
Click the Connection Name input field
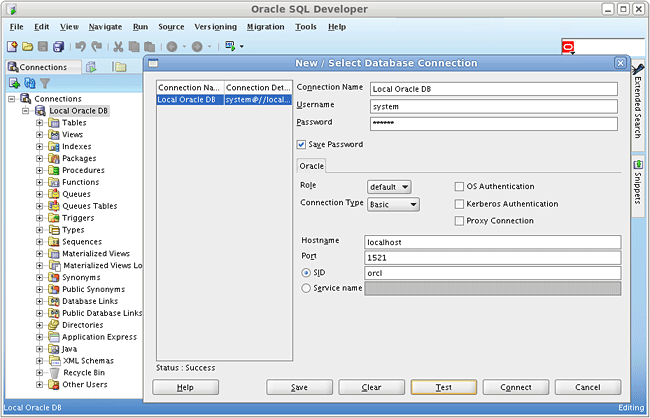point(494,89)
